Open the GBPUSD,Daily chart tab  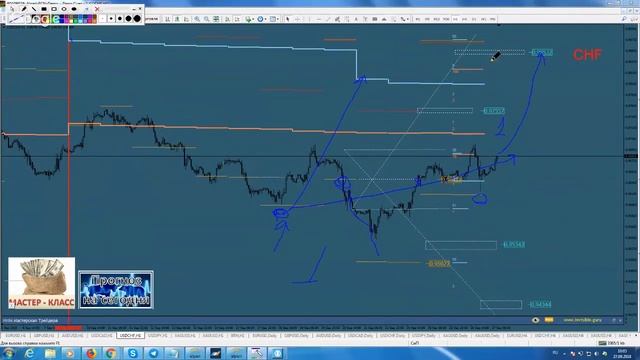click(296, 336)
